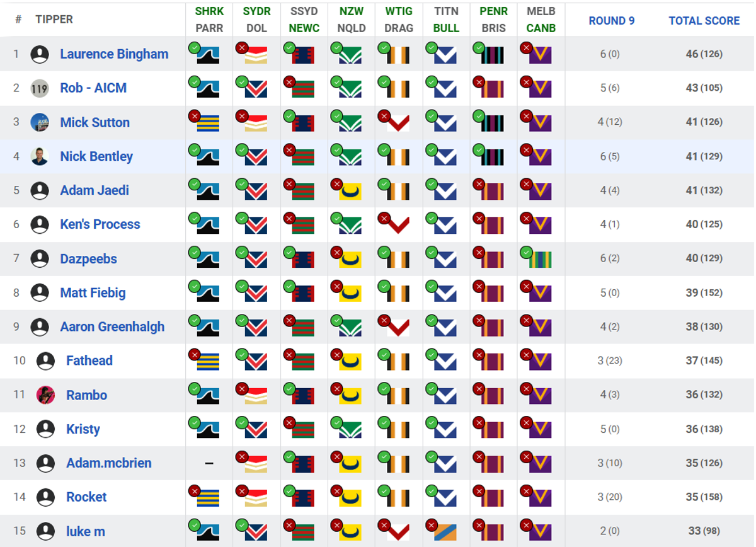
Task: Click the TIPPER column header
Action: coord(54,20)
